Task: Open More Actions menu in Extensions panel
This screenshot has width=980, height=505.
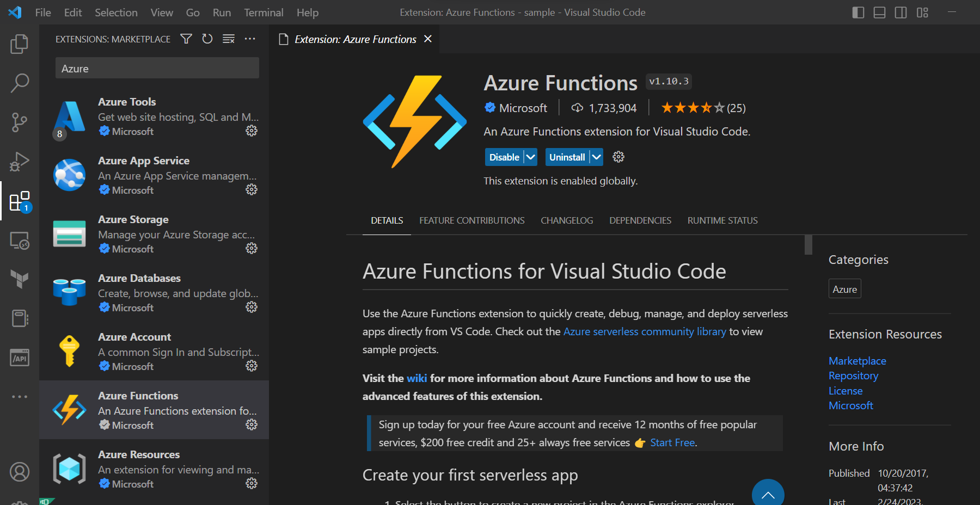Action: 250,39
